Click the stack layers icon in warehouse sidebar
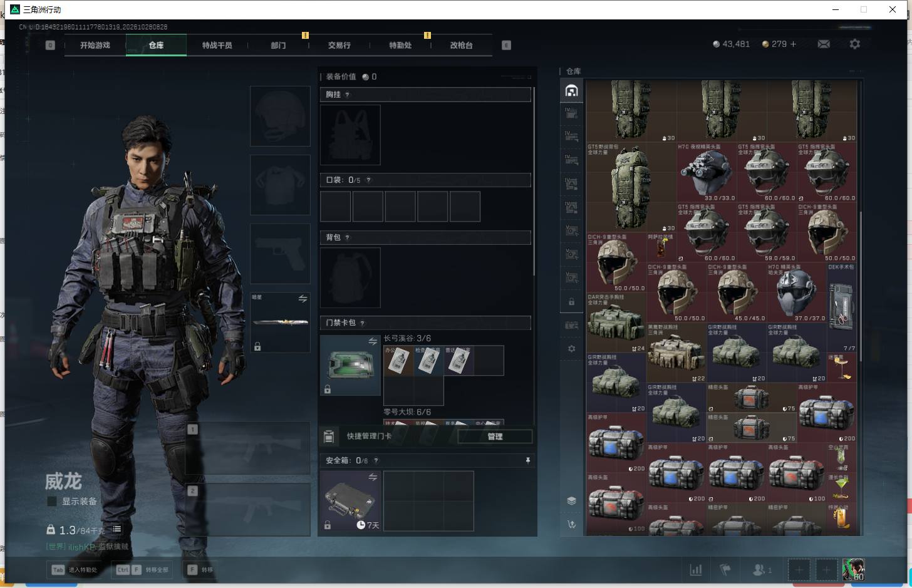The width and height of the screenshot is (912, 588). pos(571,500)
